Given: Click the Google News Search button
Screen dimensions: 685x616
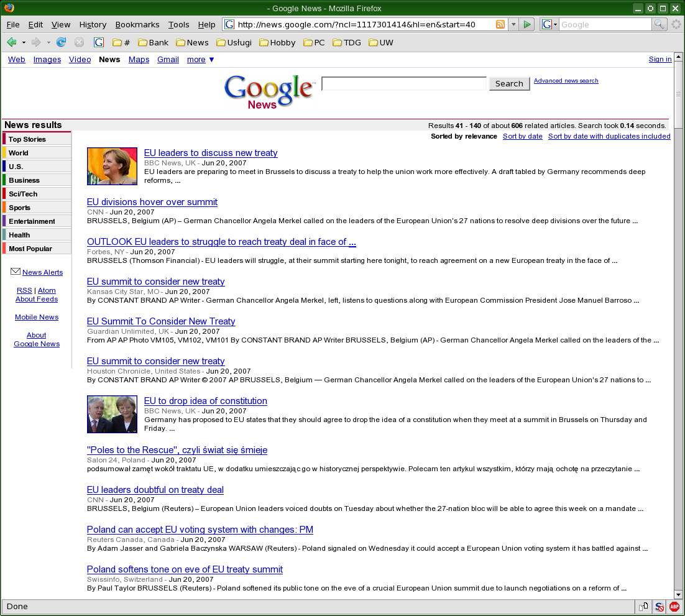Looking at the screenshot, I should (x=509, y=84).
